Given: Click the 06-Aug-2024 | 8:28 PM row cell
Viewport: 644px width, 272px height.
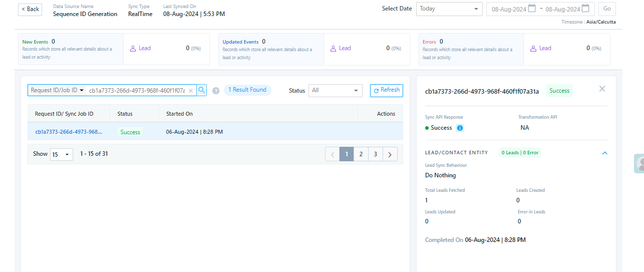Looking at the screenshot, I should [x=194, y=132].
